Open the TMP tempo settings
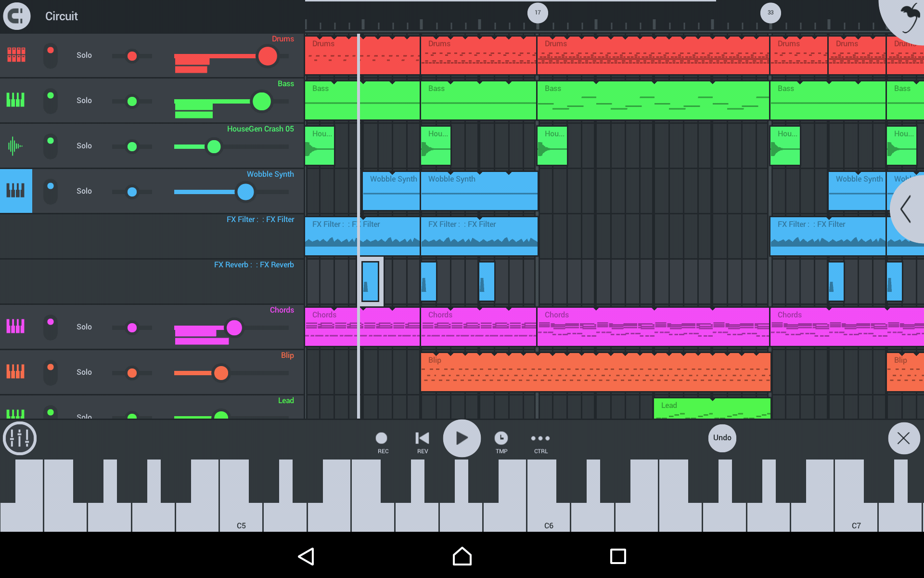Viewport: 924px width, 578px height. tap(501, 437)
